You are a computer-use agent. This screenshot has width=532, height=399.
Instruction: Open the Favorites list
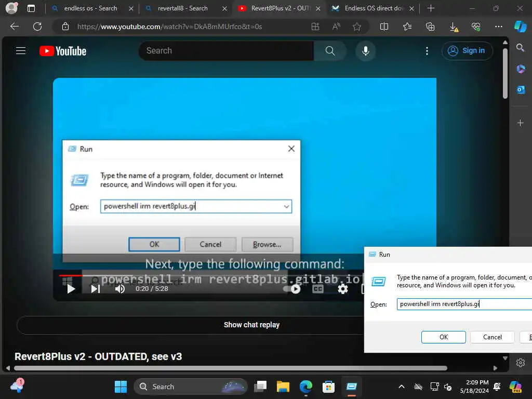coord(407,26)
